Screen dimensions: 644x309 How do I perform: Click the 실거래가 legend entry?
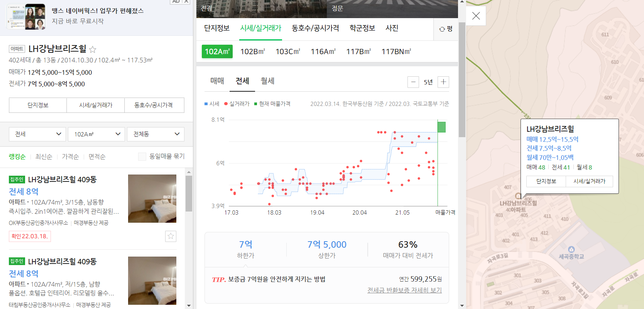tap(237, 104)
